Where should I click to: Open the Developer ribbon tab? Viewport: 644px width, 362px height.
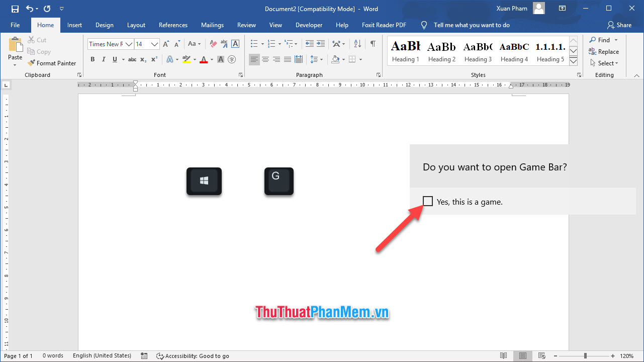[x=309, y=25]
